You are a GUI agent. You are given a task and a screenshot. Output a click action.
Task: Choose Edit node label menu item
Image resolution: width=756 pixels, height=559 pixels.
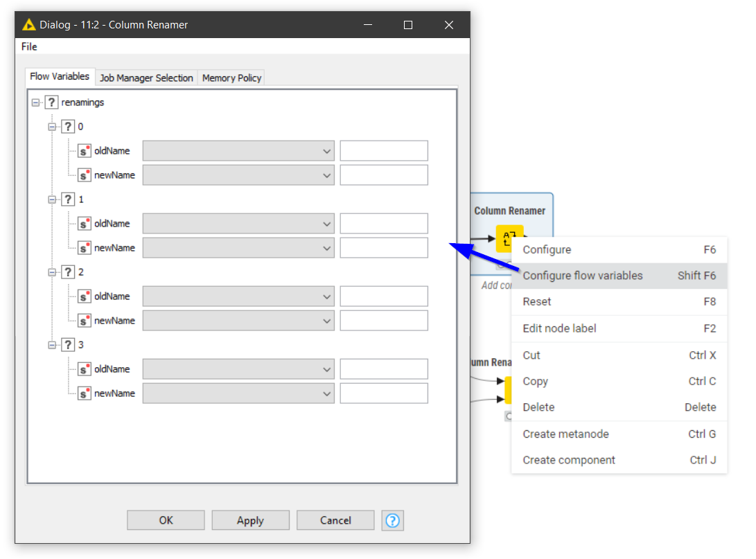pyautogui.click(x=619, y=328)
